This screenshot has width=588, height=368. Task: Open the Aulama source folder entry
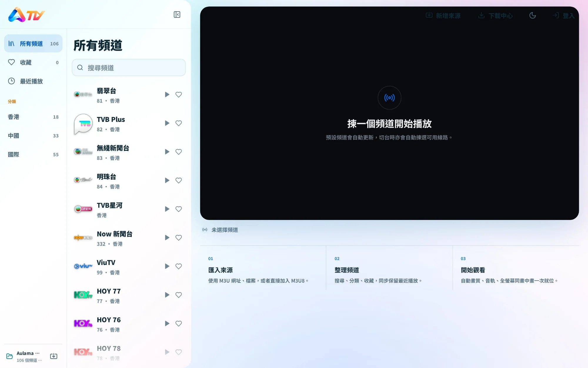pyautogui.click(x=24, y=356)
